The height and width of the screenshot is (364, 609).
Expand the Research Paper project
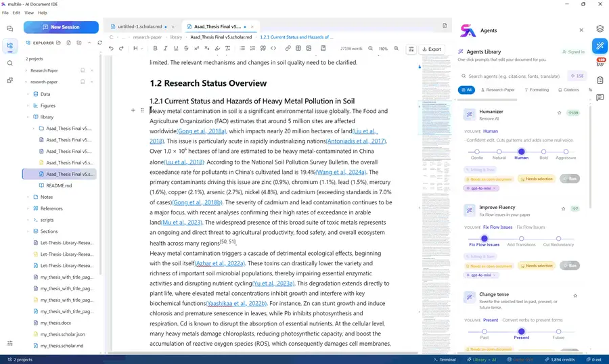[26, 70]
